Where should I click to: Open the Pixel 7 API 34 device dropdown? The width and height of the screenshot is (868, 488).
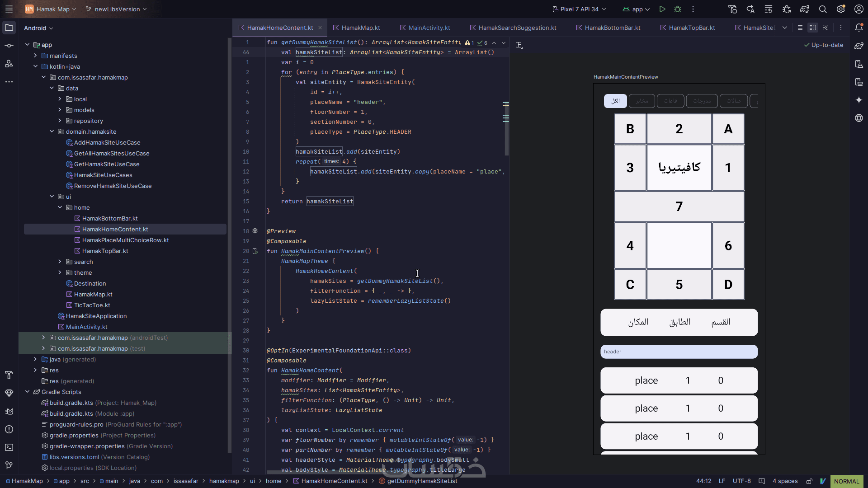tap(579, 9)
